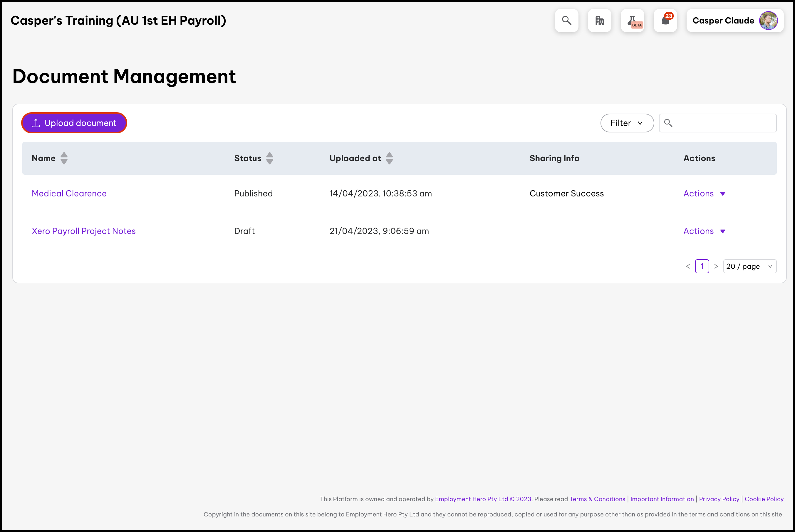Expand Actions for Medical Clearence row

[x=704, y=193]
